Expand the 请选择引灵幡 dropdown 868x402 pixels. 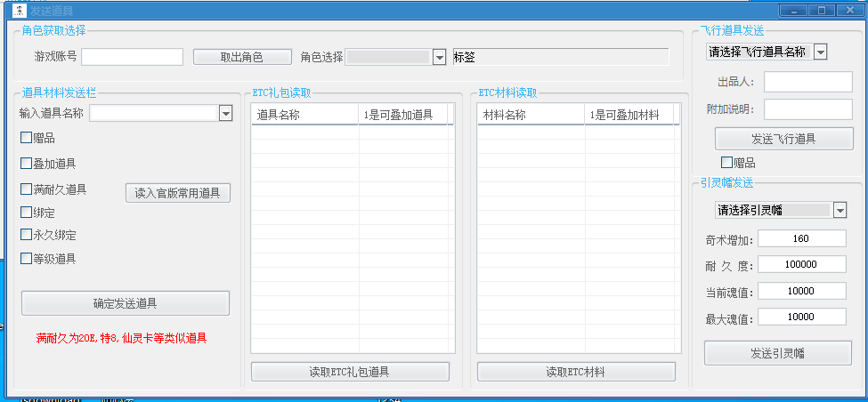coord(840,211)
